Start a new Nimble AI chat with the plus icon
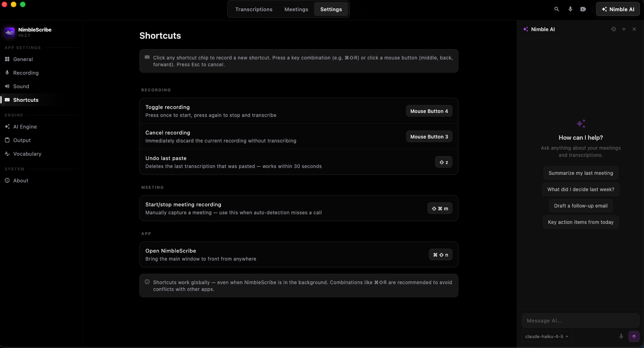644x348 pixels. pyautogui.click(x=624, y=29)
